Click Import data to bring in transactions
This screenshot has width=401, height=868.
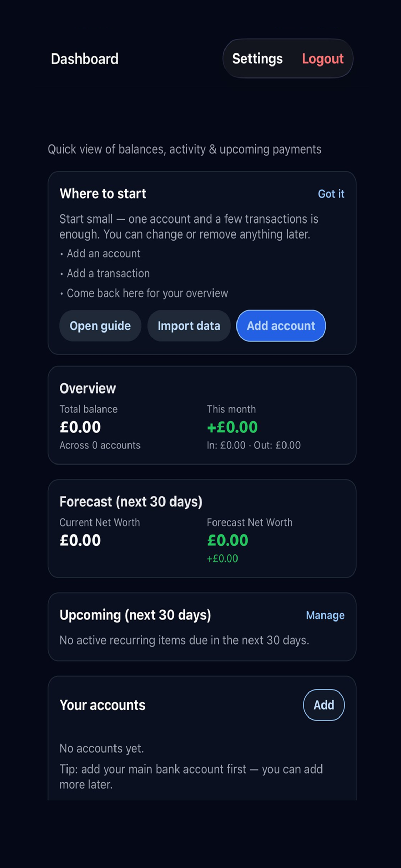click(x=189, y=326)
